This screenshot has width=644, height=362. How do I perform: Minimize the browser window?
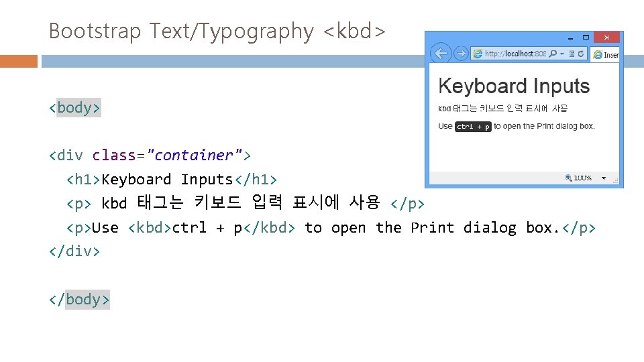tap(570, 38)
